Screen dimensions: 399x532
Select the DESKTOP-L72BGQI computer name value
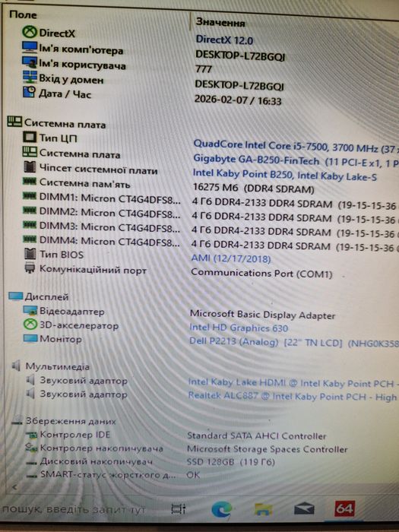click(x=240, y=55)
